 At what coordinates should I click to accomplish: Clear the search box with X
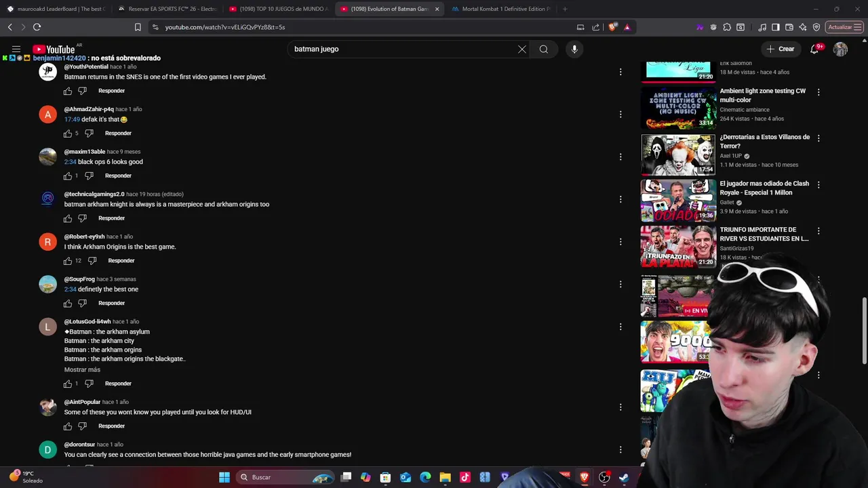click(x=522, y=49)
